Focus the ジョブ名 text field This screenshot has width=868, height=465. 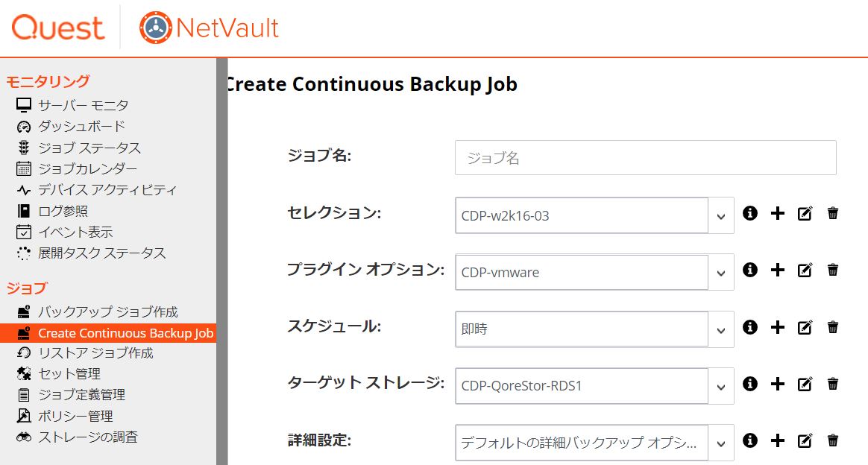(x=645, y=158)
